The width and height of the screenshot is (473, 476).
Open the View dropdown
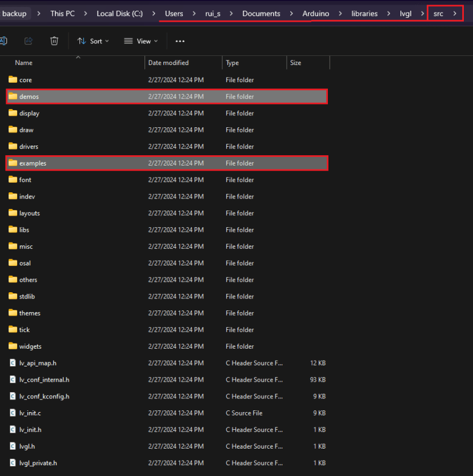[141, 41]
